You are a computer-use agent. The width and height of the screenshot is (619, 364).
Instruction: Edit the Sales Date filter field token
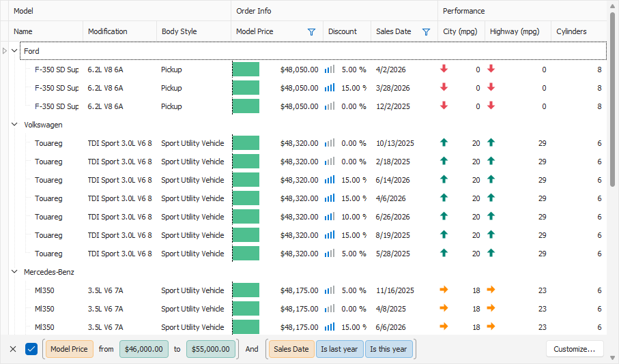pyautogui.click(x=291, y=349)
